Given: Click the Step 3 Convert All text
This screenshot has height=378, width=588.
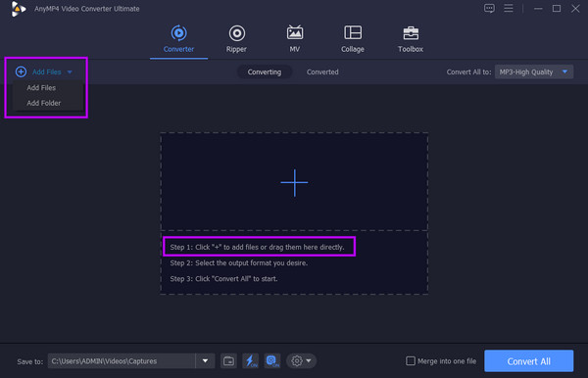Looking at the screenshot, I should point(223,279).
